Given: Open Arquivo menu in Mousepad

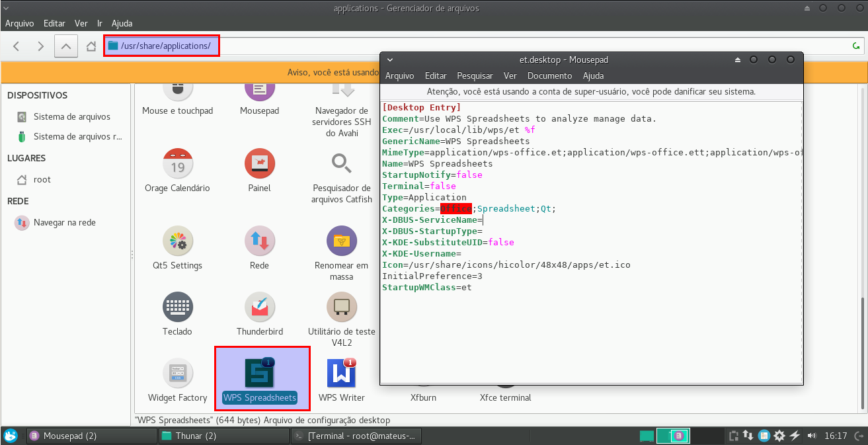Looking at the screenshot, I should click(x=400, y=76).
